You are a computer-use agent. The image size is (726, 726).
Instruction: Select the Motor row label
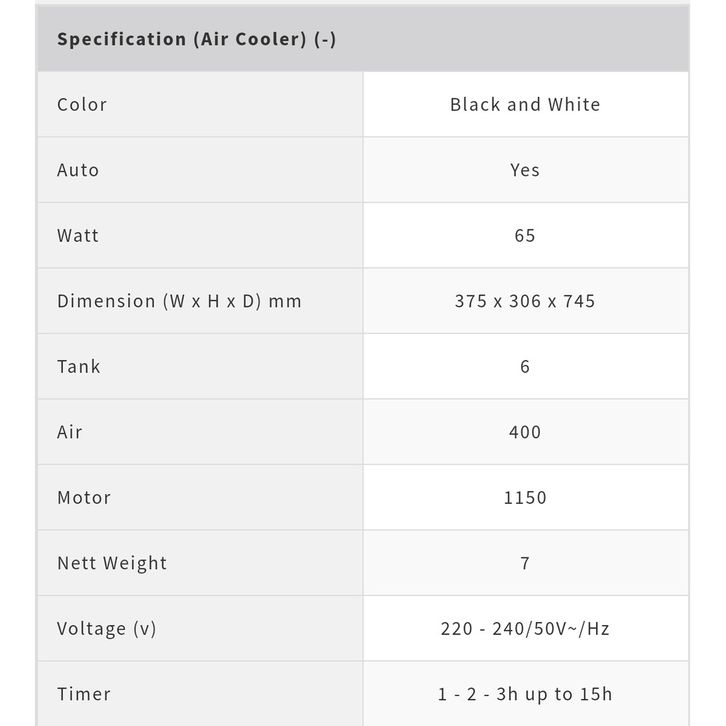[x=84, y=498]
